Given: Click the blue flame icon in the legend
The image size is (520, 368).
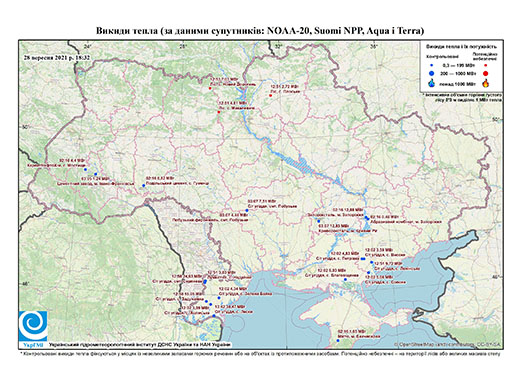Looking at the screenshot, I should pyautogui.click(x=432, y=83).
